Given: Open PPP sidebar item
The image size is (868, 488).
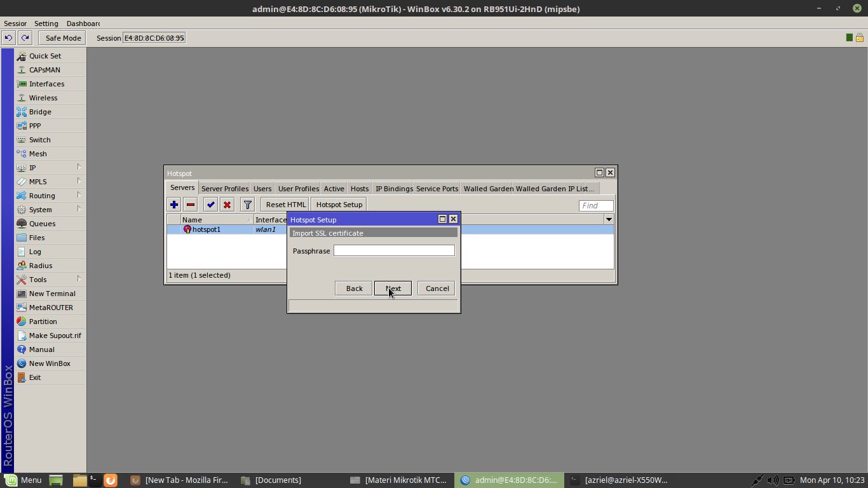Looking at the screenshot, I should pos(50,126).
